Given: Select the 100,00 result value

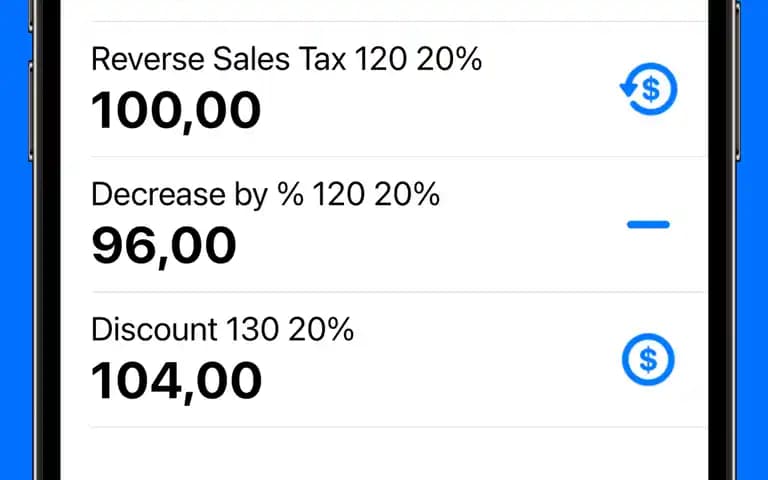Looking at the screenshot, I should (x=176, y=111).
